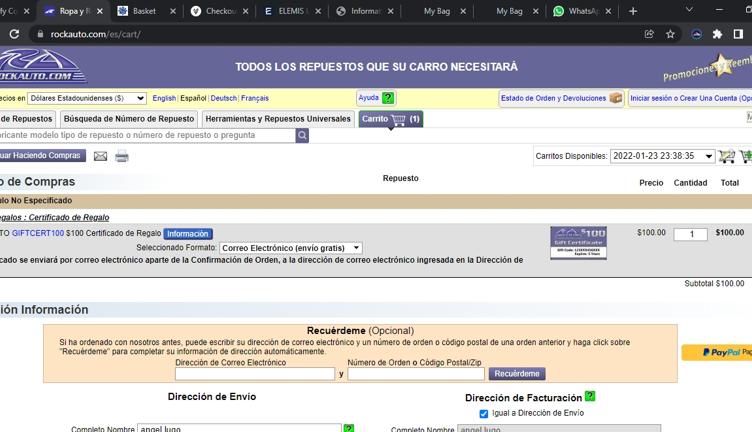The image size is (752, 432).
Task: Switch language to Français
Action: point(255,98)
